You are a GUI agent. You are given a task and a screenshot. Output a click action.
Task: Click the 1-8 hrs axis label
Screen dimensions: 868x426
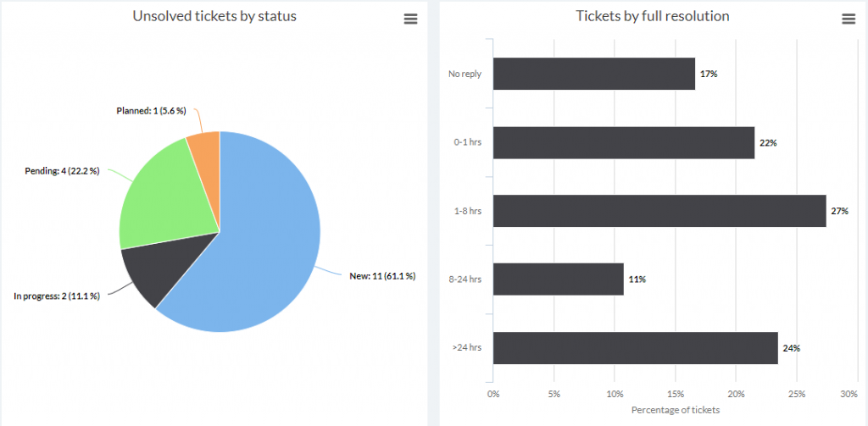(x=467, y=211)
